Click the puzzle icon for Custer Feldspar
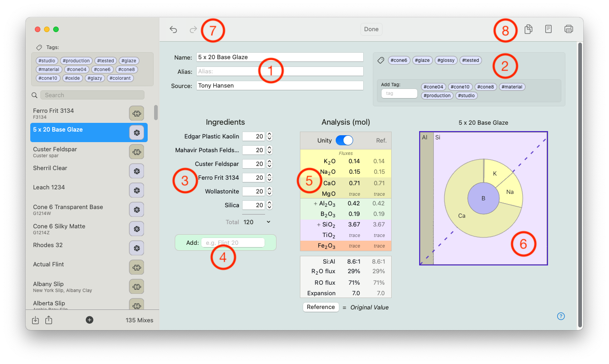The height and width of the screenshot is (364, 609). point(136,152)
